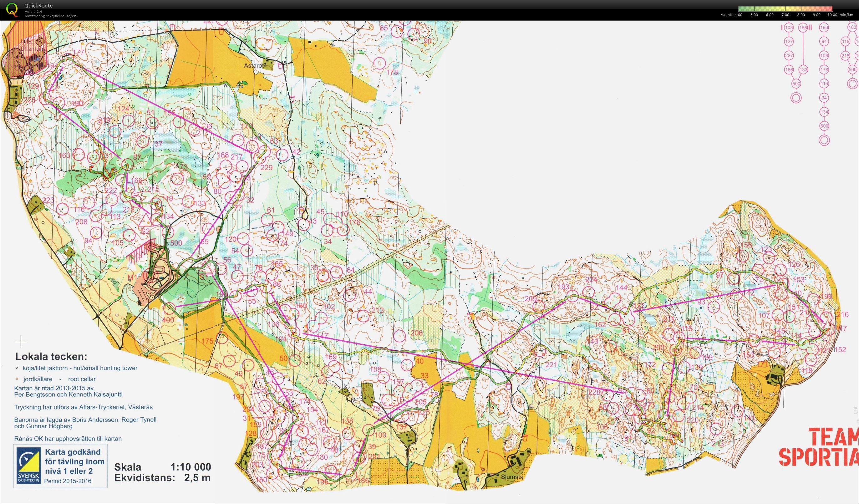Viewport: 859px width, 504px height.
Task: Click the 'Ekvidistans: 2,5 m' text
Action: click(x=163, y=478)
